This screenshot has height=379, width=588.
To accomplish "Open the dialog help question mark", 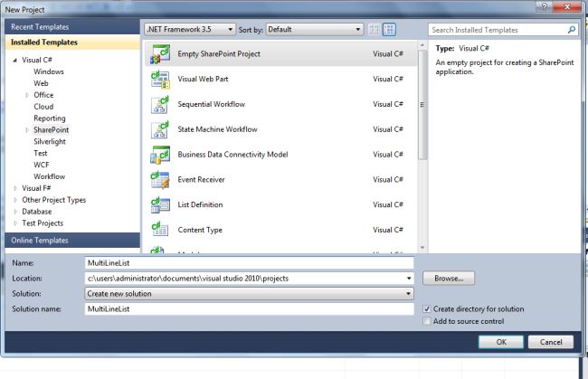I will click(x=544, y=6).
